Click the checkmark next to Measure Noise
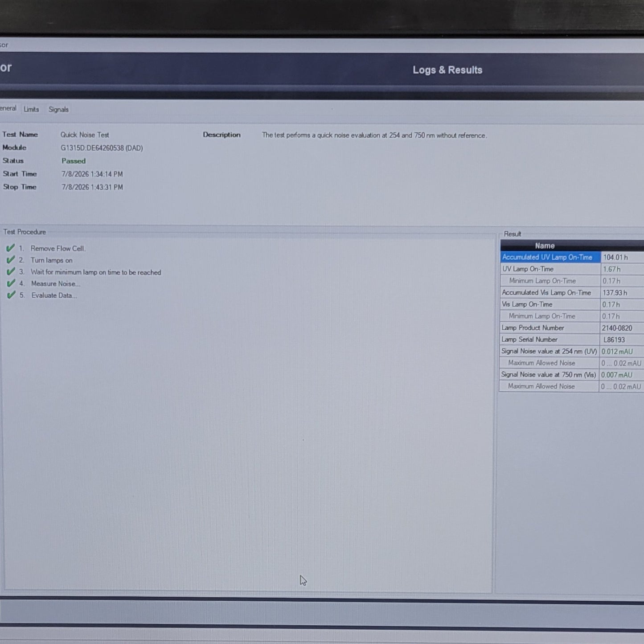The image size is (644, 644). pos(11,283)
